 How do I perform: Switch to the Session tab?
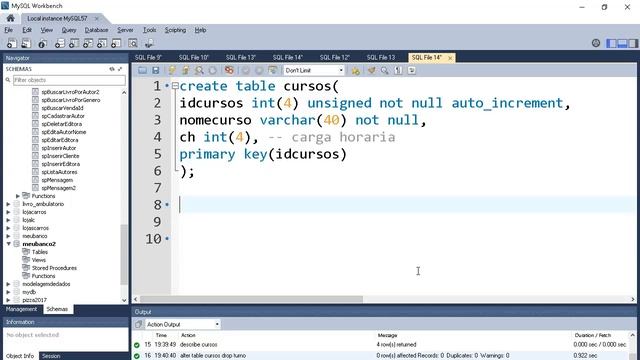click(51, 356)
